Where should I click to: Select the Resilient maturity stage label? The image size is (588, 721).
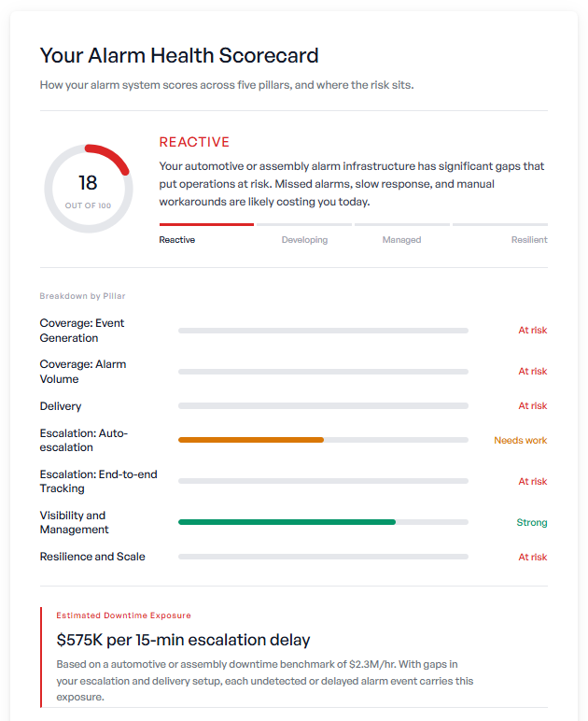pyautogui.click(x=529, y=240)
